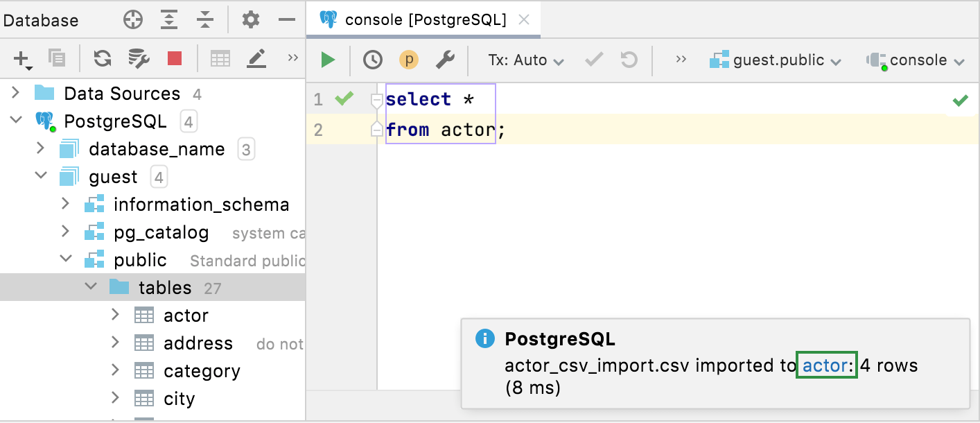
Task: Select the category table in tree
Action: click(x=152, y=371)
